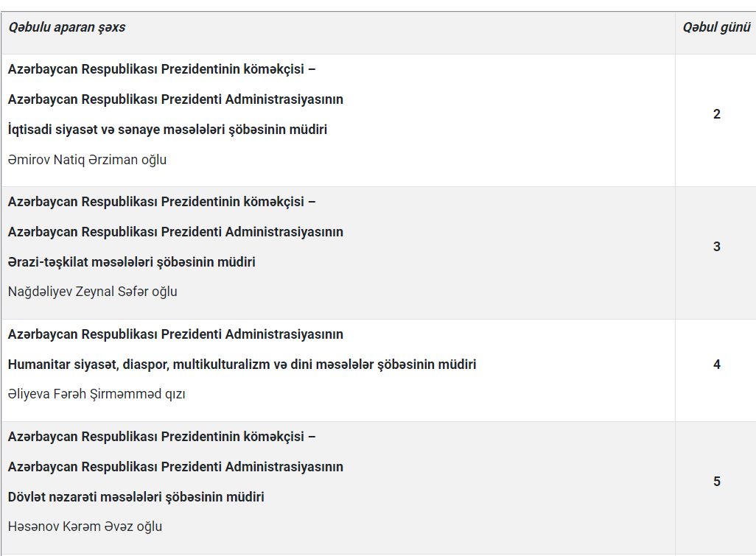Open the Əmirov Natiq Ərziman oğlu name

pyautogui.click(x=87, y=160)
